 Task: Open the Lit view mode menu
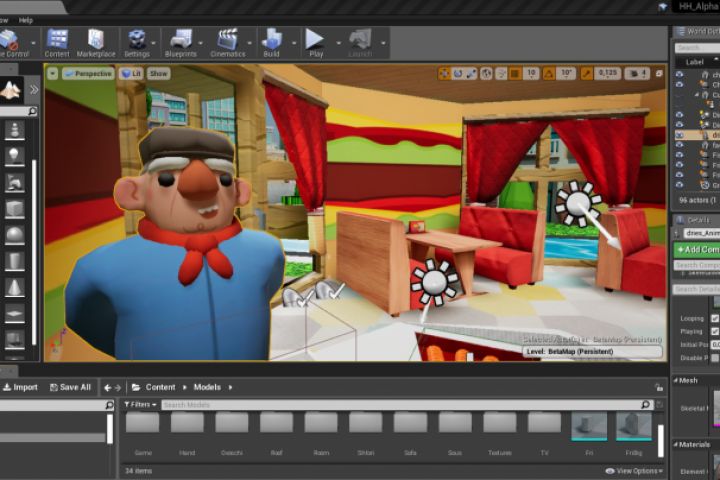131,73
